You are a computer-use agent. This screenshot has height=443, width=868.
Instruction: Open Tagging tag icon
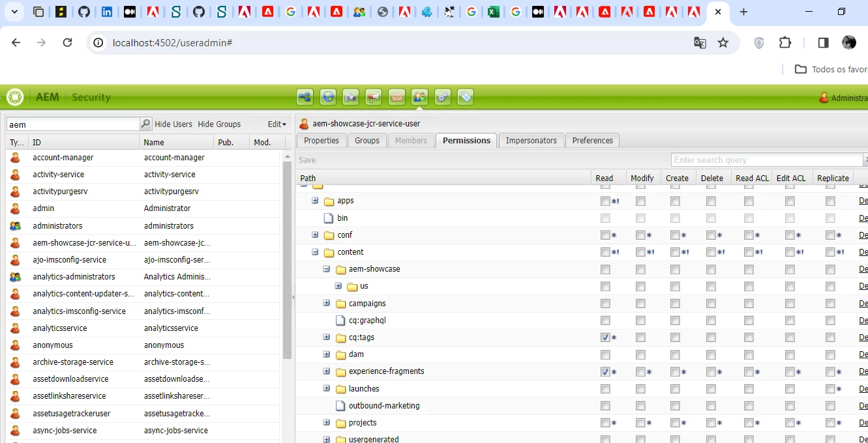[x=465, y=97]
